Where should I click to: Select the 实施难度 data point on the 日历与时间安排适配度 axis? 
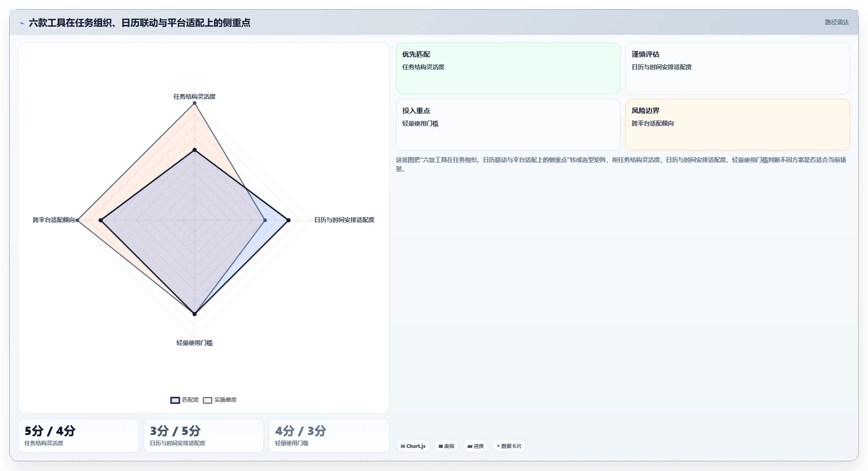point(265,220)
